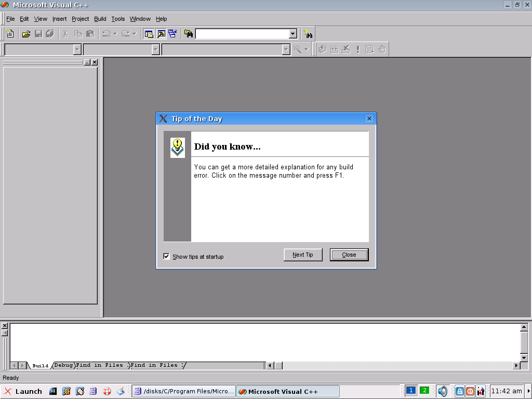
Task: Uncheck Show tips at startup
Action: coord(166,256)
